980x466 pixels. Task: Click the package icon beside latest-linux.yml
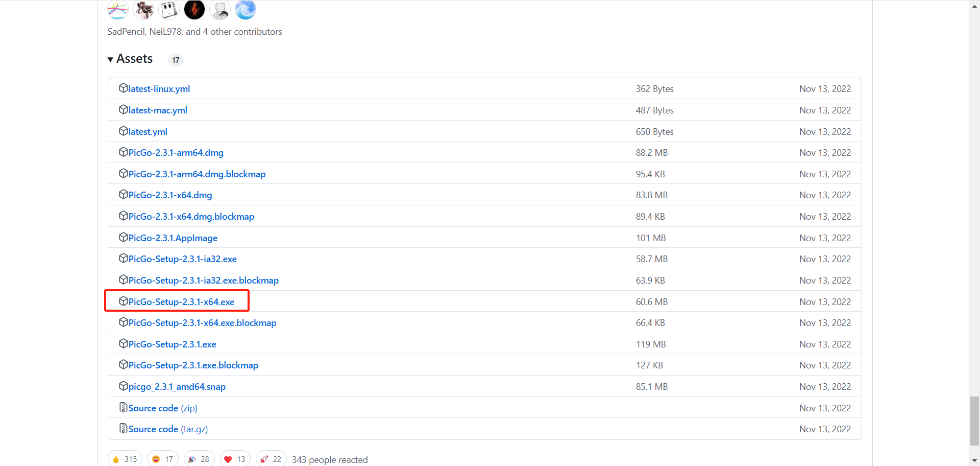pos(123,88)
